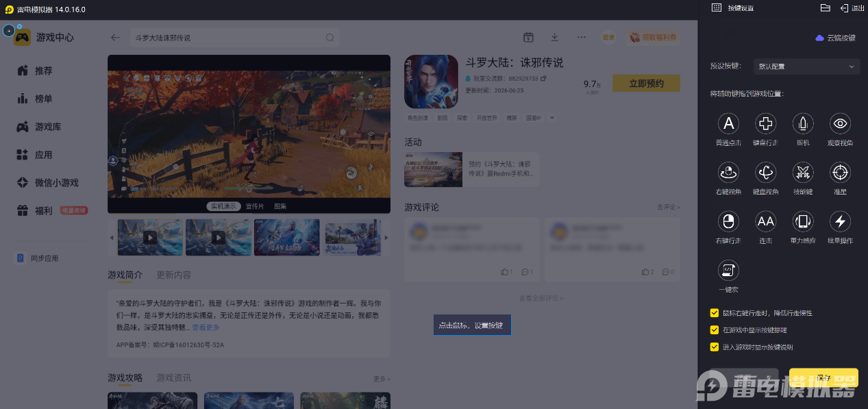Open 榜单 in the sidebar
The width and height of the screenshot is (868, 409).
43,99
